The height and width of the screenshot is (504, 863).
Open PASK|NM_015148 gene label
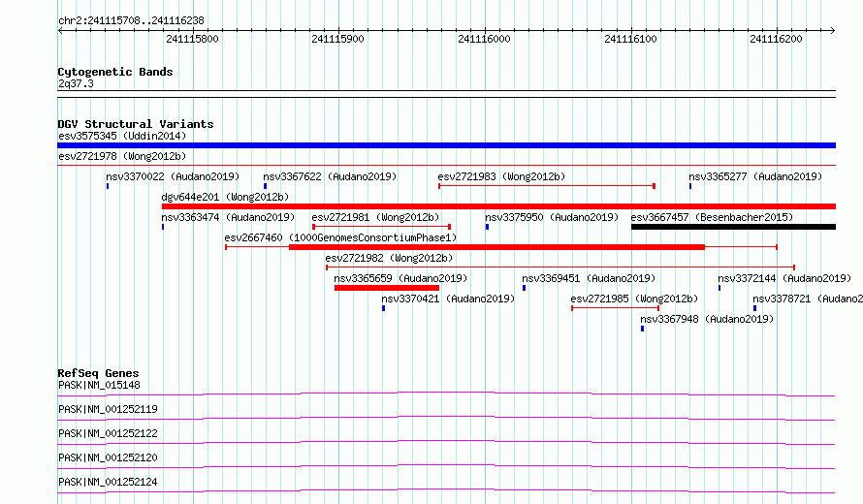point(99,385)
